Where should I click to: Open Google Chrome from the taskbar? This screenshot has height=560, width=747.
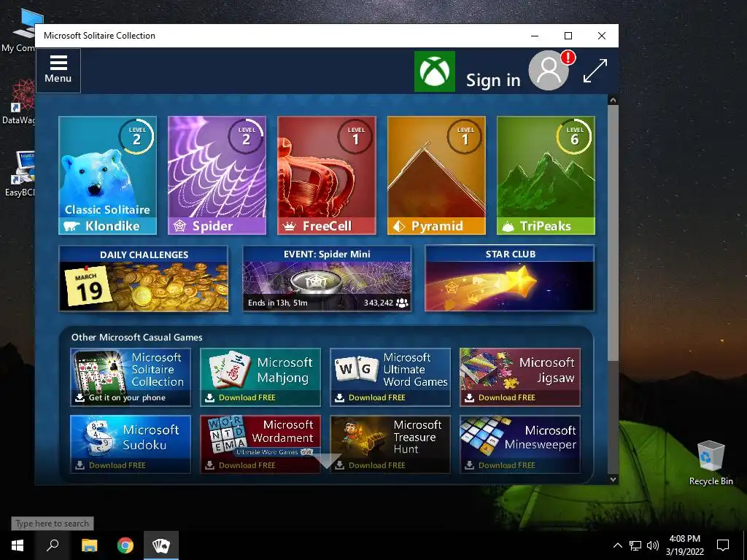pyautogui.click(x=125, y=545)
